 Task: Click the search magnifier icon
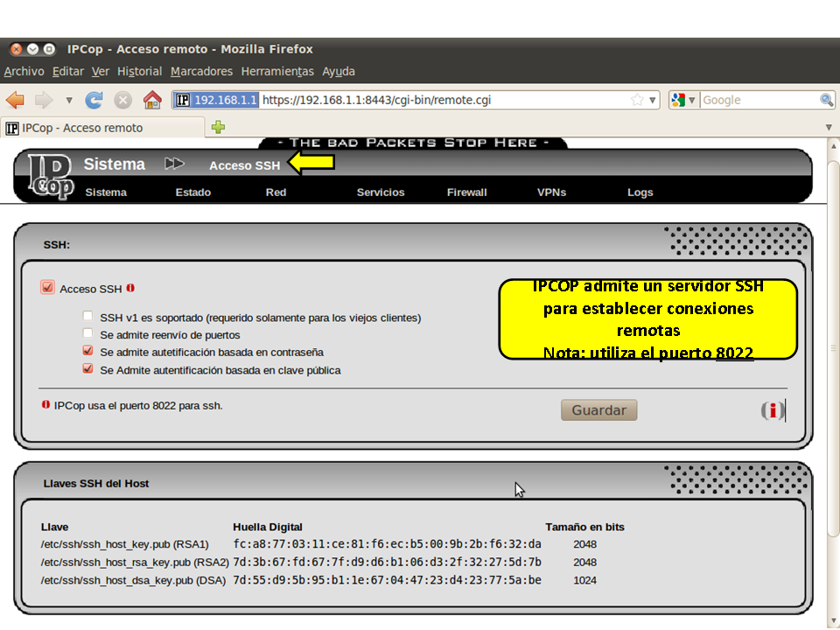pos(826,100)
